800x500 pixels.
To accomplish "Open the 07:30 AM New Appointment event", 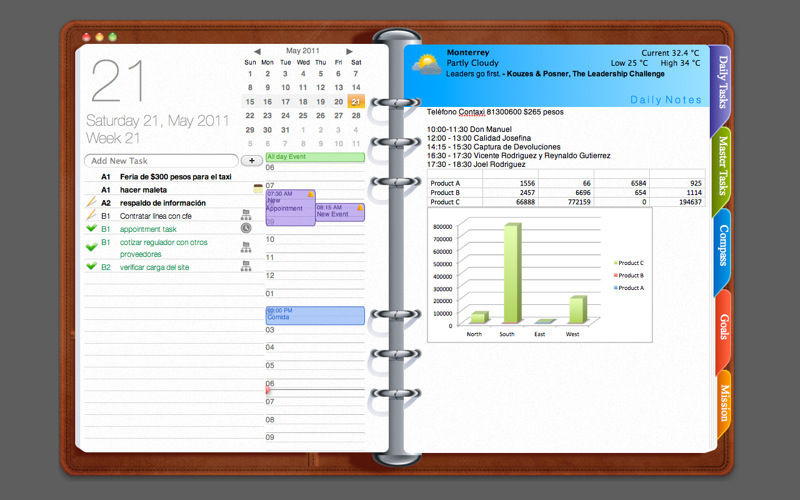I will coord(290,208).
